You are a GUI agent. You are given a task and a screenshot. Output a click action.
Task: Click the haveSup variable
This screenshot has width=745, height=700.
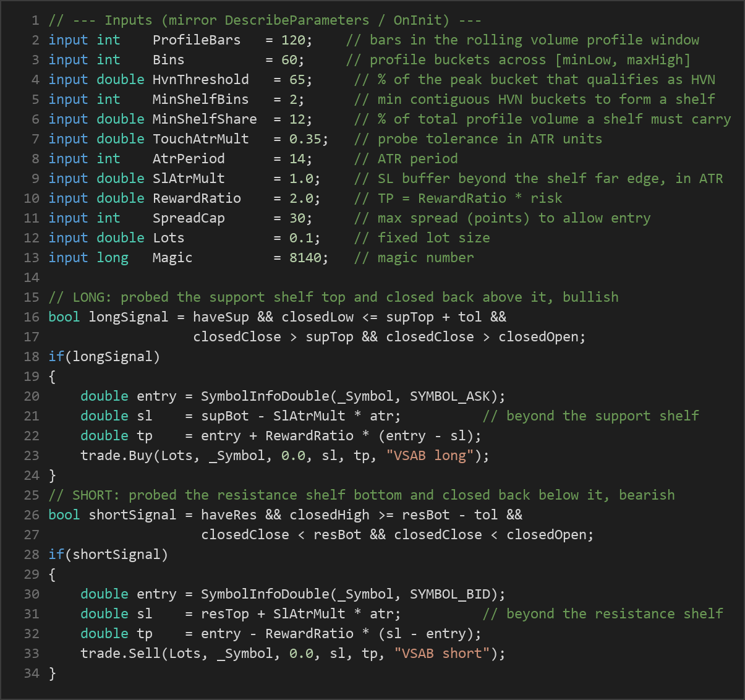221,317
